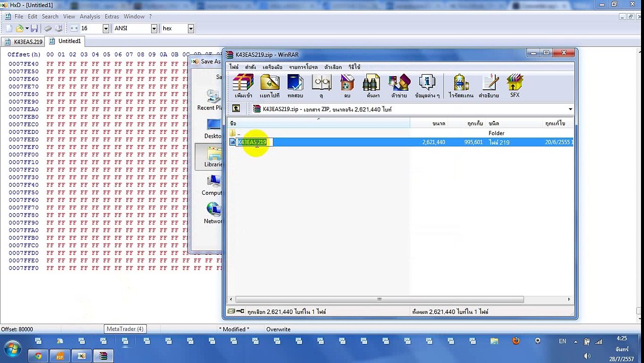Click the PDF app icon on taskbar
The height and width of the screenshot is (363, 644).
(x=60, y=356)
